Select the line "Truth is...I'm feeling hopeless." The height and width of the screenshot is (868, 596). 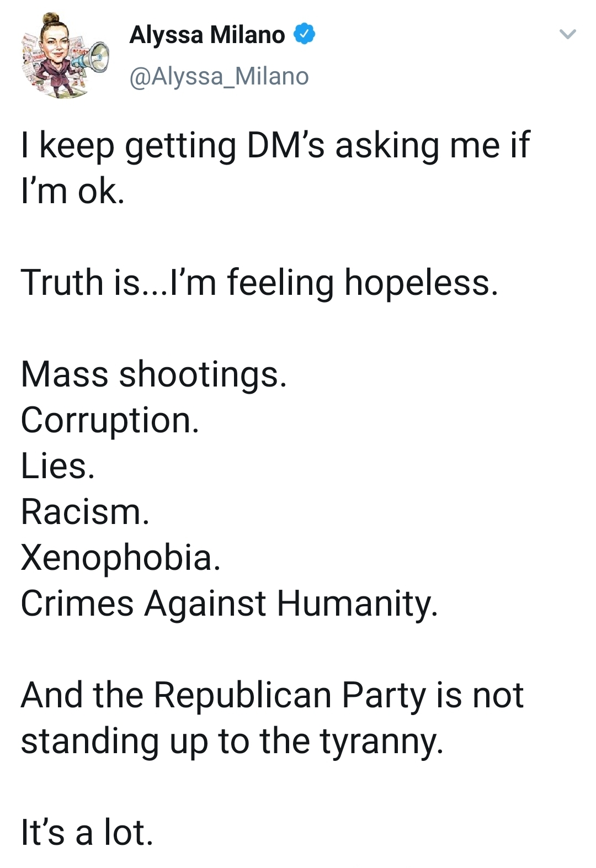click(x=259, y=283)
